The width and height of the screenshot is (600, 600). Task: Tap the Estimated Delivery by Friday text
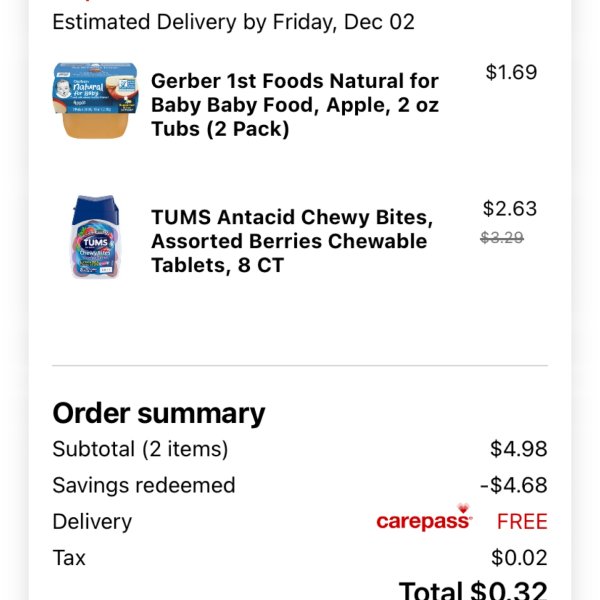(x=233, y=22)
